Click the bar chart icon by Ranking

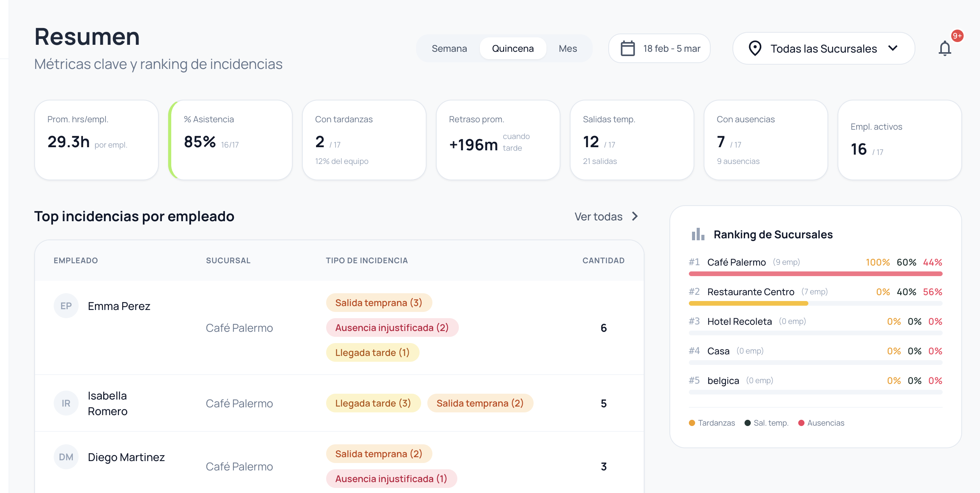point(698,234)
